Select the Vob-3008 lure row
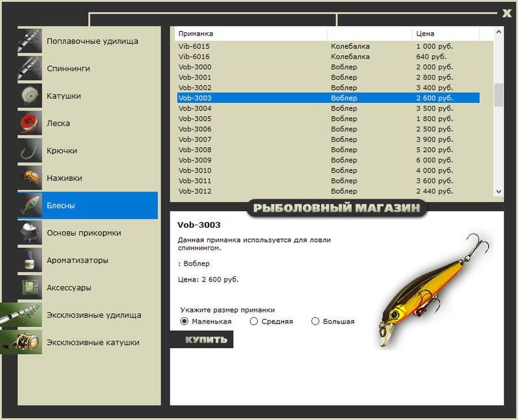518x420 pixels. pos(328,149)
